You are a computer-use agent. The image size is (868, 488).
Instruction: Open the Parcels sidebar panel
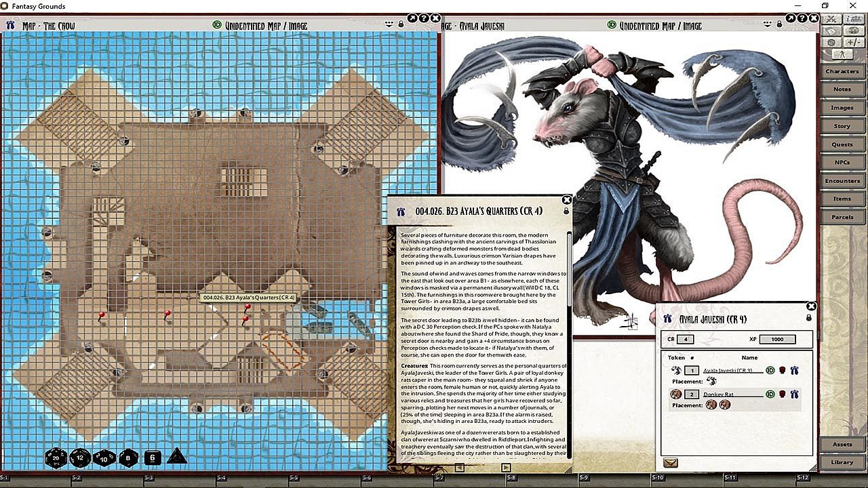pos(842,218)
